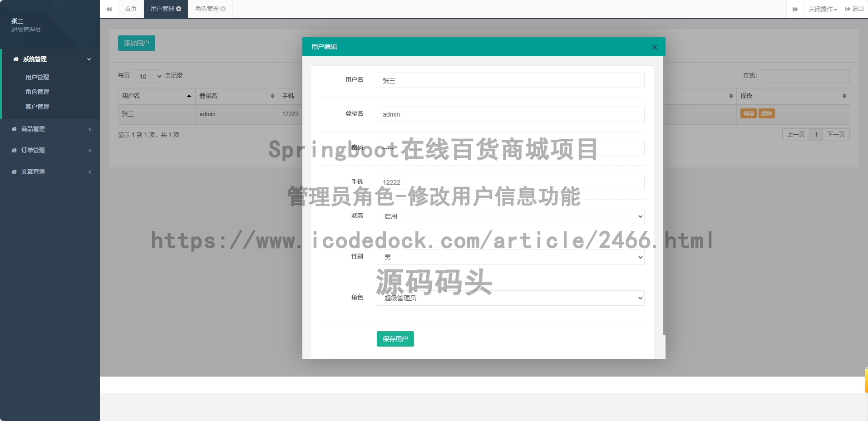The image size is (868, 421).
Task: Click 显示 1 到 1 项 status text
Action: click(148, 135)
